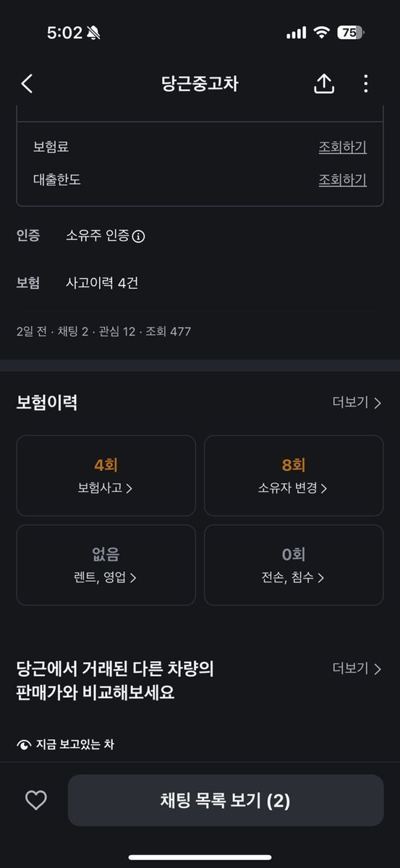This screenshot has height=868, width=400.
Task: Tap the info icon beside 소유주 인증
Action: click(x=139, y=237)
